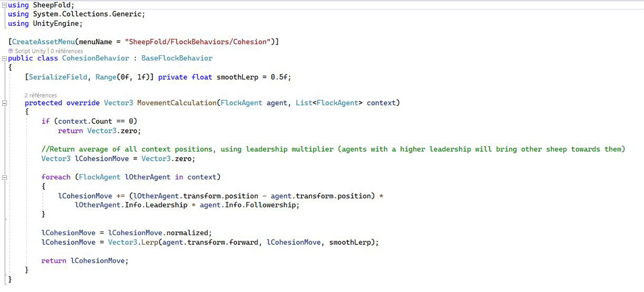This screenshot has height=292, width=644.
Task: Collapse the using directives block
Action: tap(4, 5)
